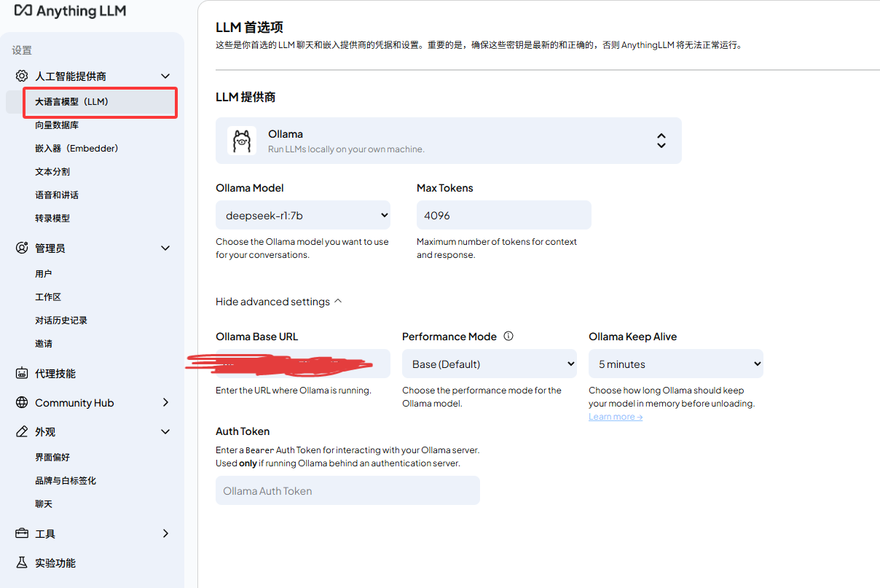Open the Performance Mode dropdown

[490, 364]
